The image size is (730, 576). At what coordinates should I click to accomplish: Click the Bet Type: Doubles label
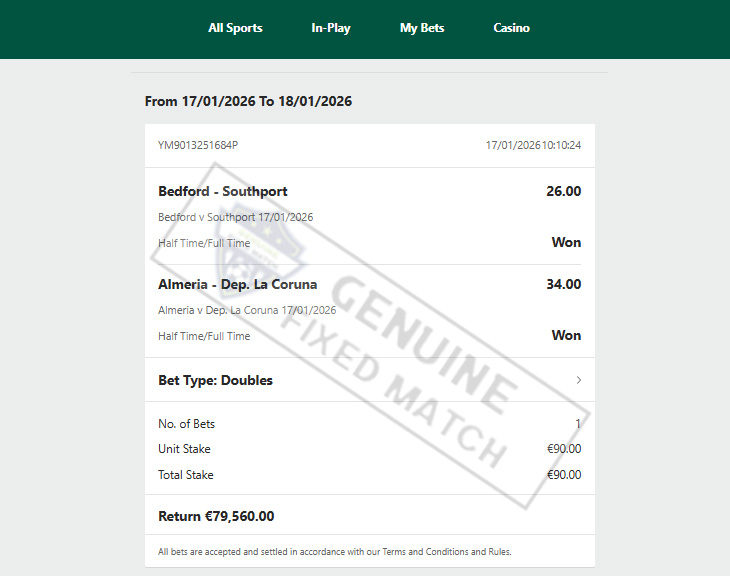[215, 380]
